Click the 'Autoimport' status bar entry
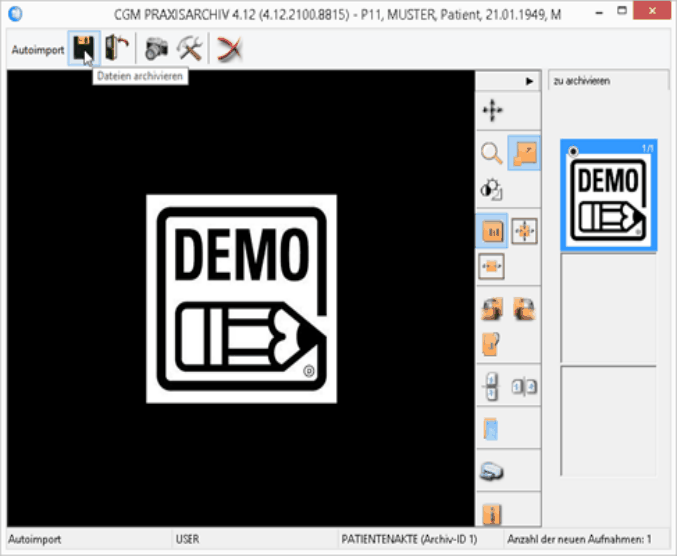The image size is (677, 556). [35, 539]
